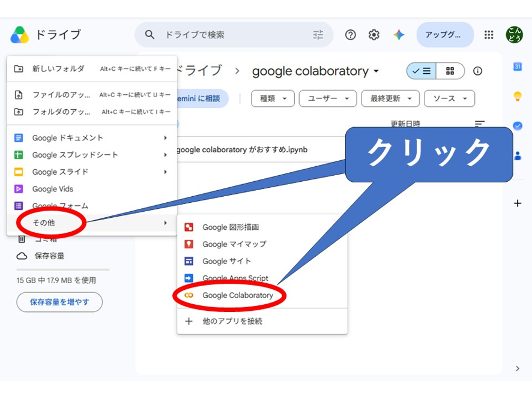Open advanced search filter options icon
Image resolution: width=532 pixels, height=399 pixels.
[318, 35]
